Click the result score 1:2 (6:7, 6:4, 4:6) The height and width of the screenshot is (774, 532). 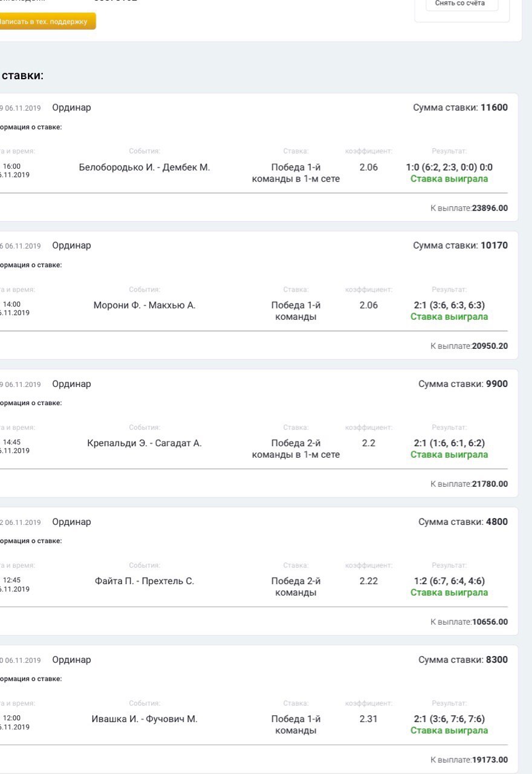coord(449,581)
